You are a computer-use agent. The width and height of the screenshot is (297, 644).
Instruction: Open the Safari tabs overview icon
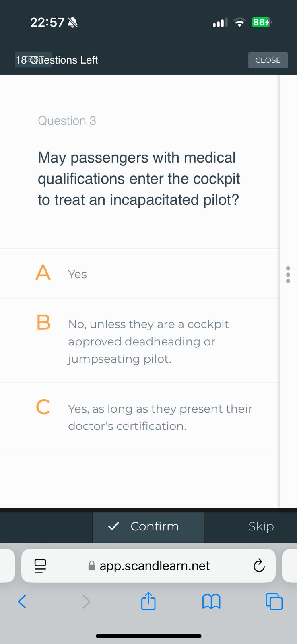tap(274, 602)
